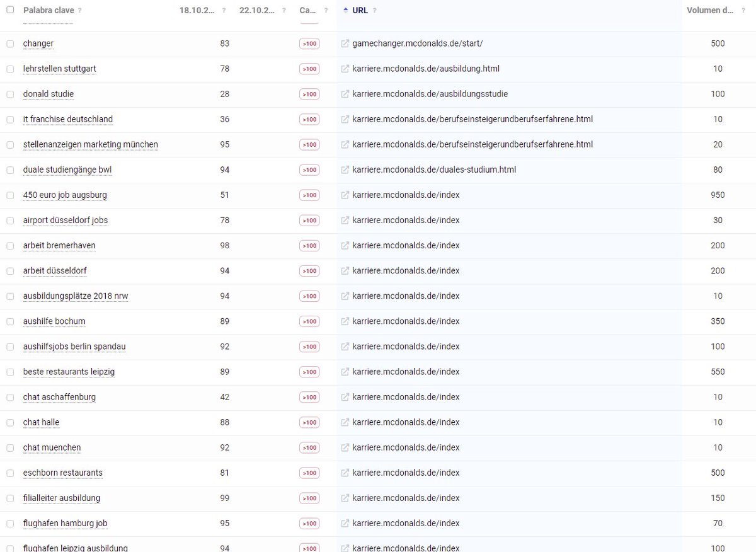Image resolution: width=756 pixels, height=552 pixels.
Task: Click help icon beside 22.10 date column
Action: pos(285,11)
